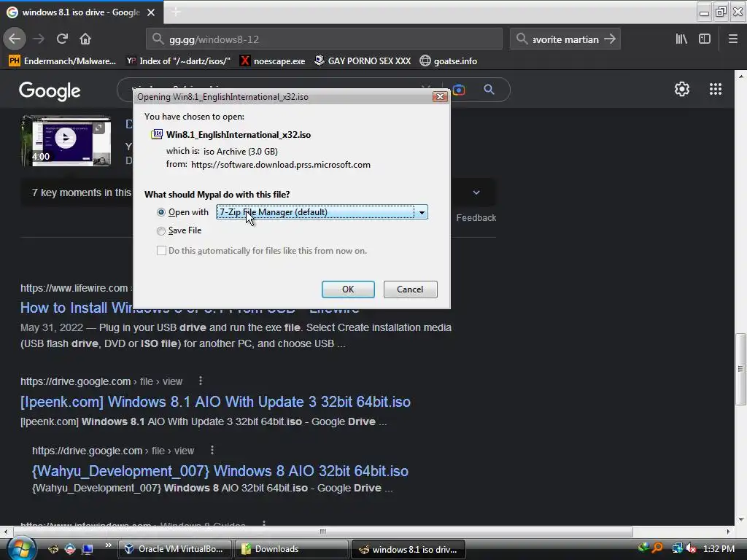Open the 'noescape.exe' bookmark
Image resolution: width=747 pixels, height=560 pixels.
pos(273,61)
